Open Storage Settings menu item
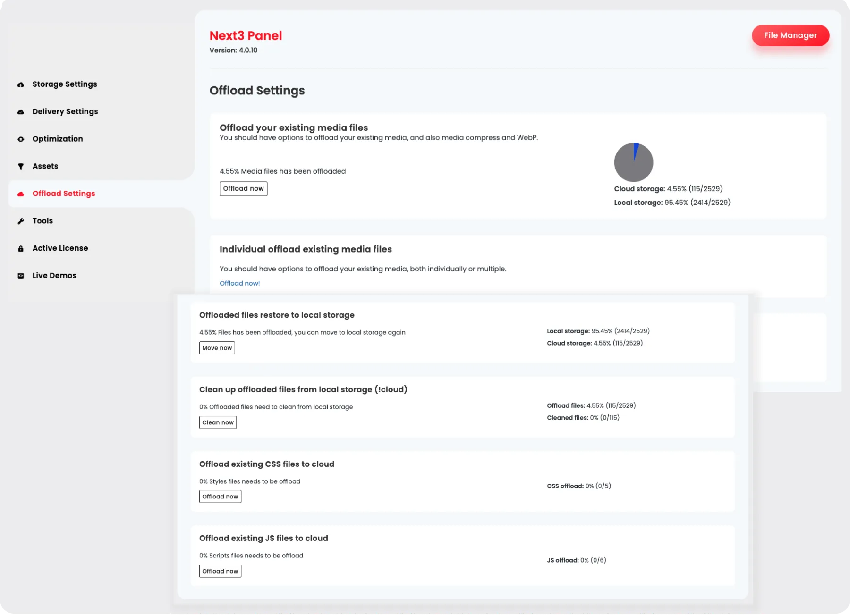 pos(65,84)
